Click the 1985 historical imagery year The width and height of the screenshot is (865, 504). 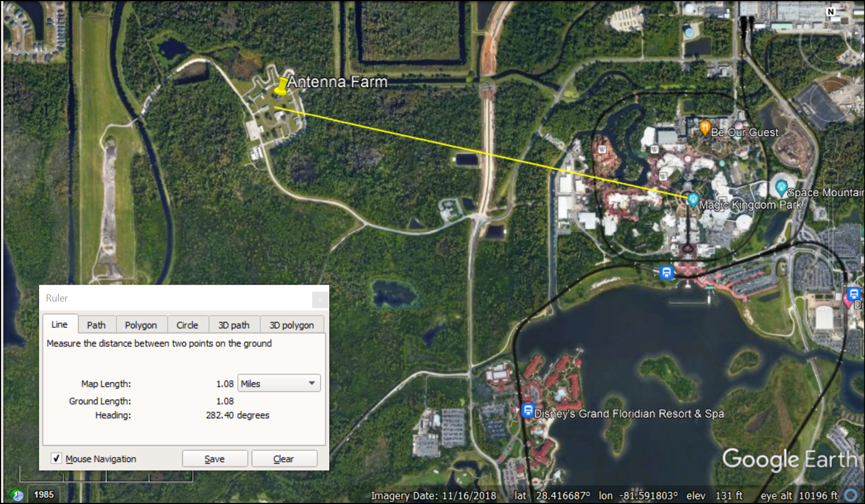(44, 495)
